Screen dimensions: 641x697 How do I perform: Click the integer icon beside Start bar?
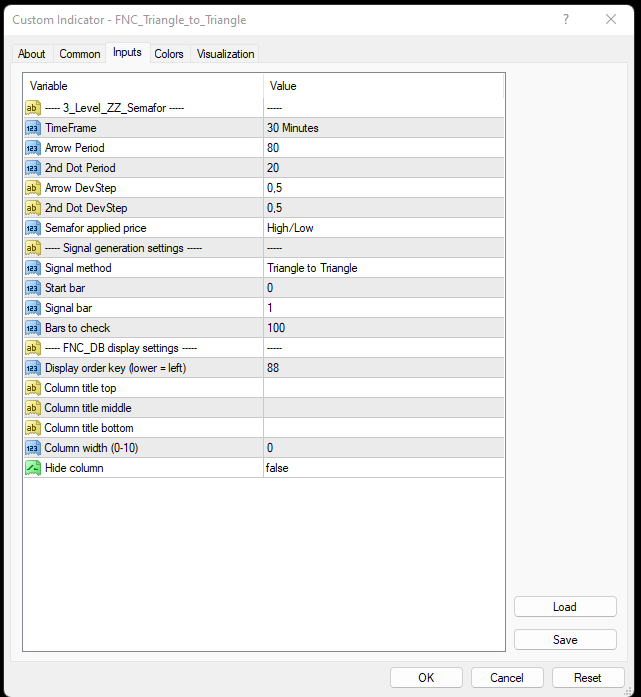pos(33,288)
